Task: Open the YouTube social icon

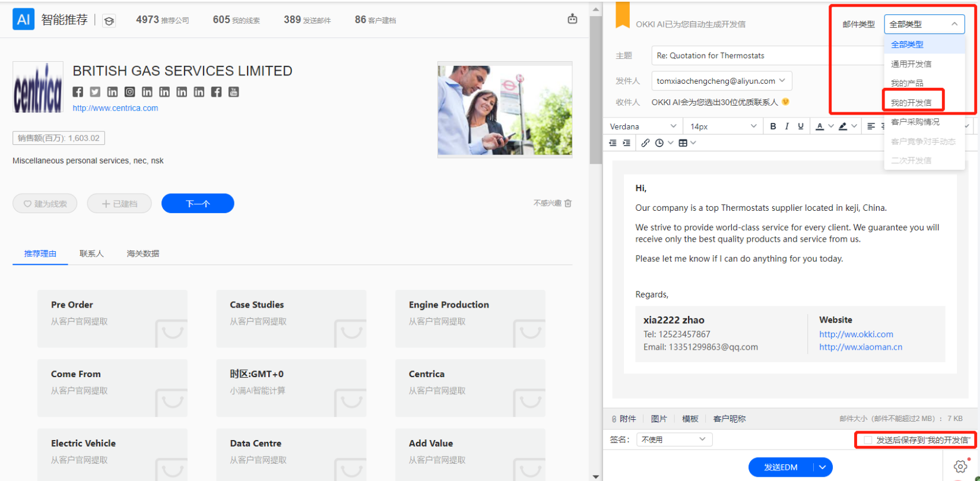Action: [234, 92]
